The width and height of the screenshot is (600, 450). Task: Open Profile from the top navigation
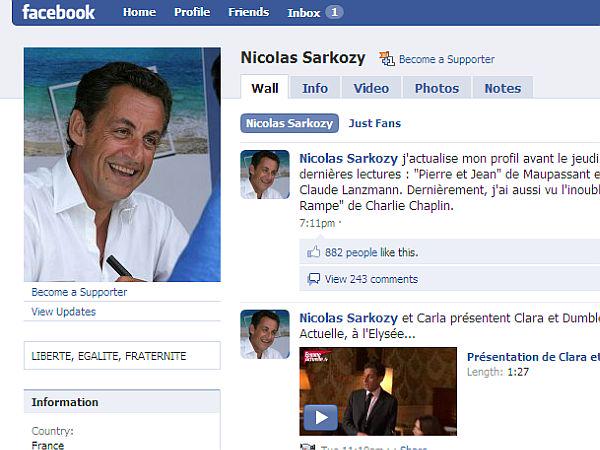tap(192, 13)
